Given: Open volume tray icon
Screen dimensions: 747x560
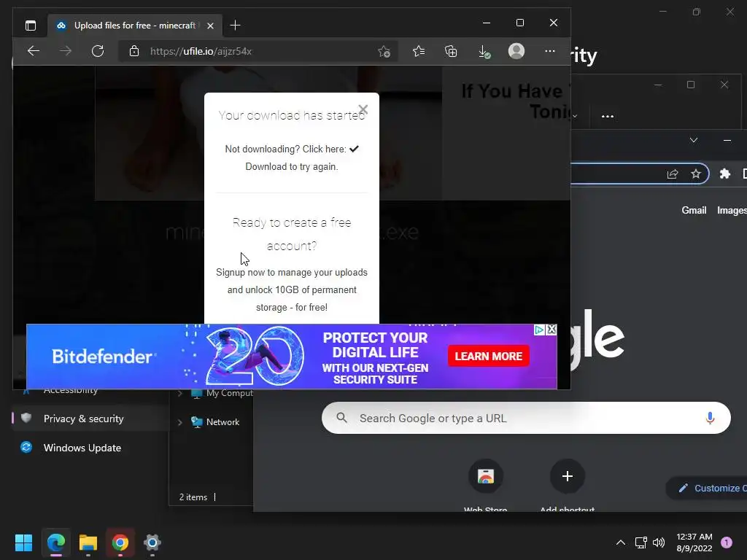Looking at the screenshot, I should (x=659, y=542).
